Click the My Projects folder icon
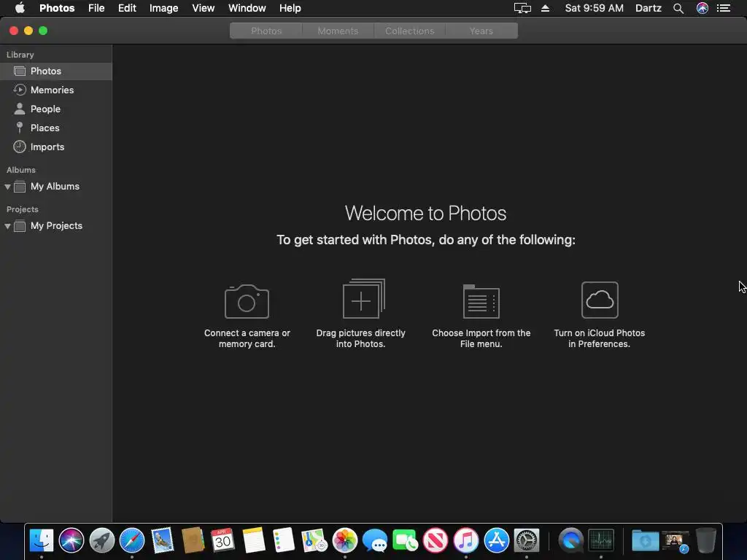Screen dimensions: 747x560 point(20,226)
